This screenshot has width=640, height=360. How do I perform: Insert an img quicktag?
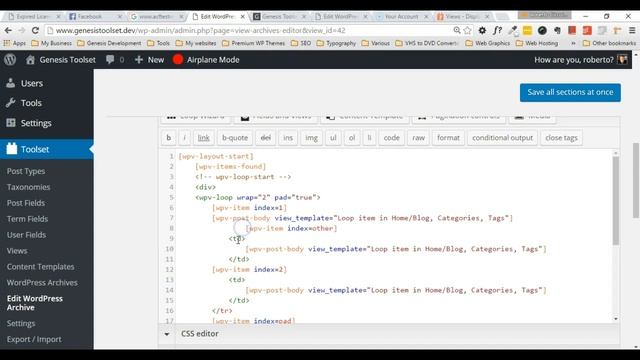click(311, 138)
